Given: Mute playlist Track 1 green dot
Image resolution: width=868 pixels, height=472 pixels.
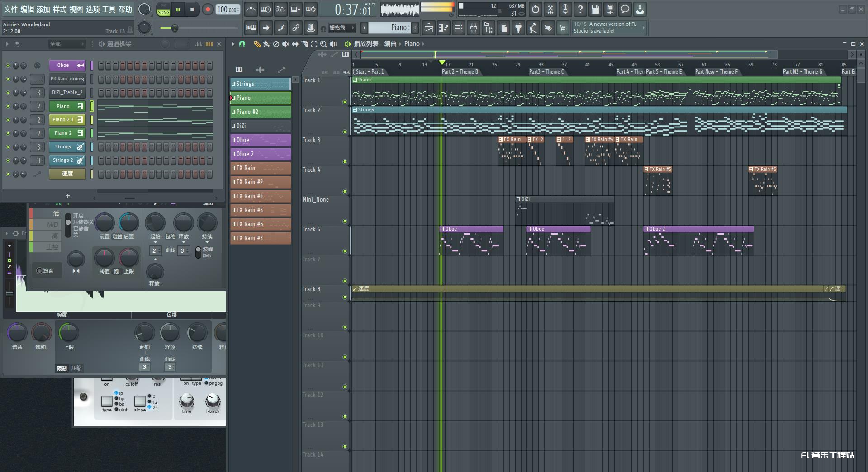Looking at the screenshot, I should point(345,102).
